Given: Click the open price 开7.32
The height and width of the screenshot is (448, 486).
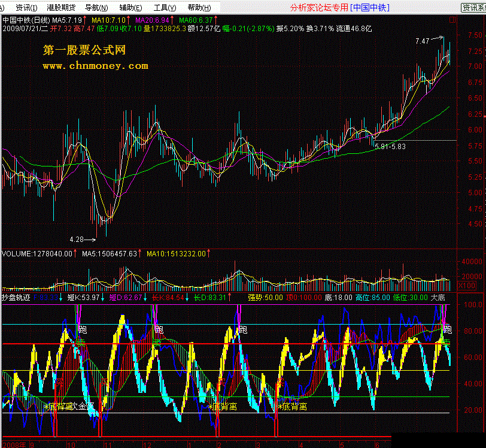Looking at the screenshot, I should pos(61,29).
